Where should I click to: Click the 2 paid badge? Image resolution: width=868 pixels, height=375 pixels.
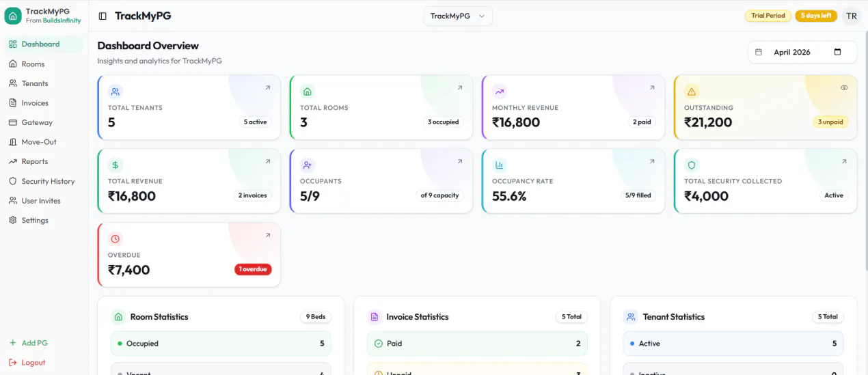pos(642,122)
